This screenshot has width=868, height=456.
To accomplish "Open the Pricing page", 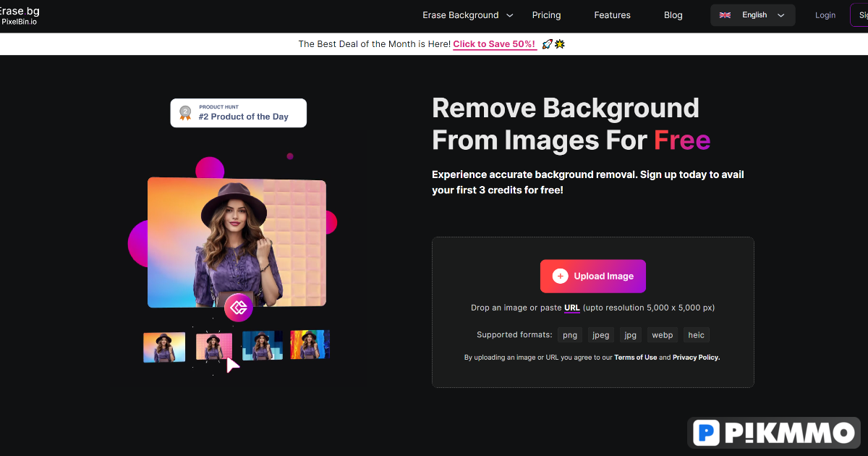I will (x=546, y=15).
